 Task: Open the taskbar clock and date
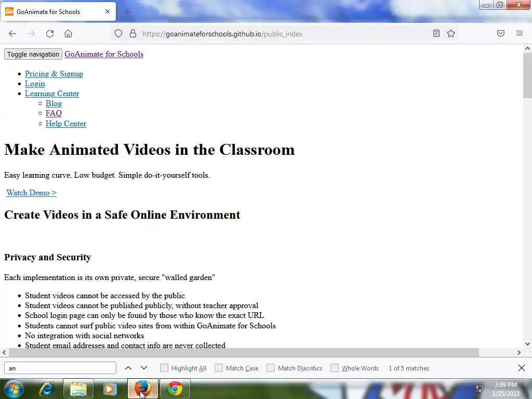[506, 389]
